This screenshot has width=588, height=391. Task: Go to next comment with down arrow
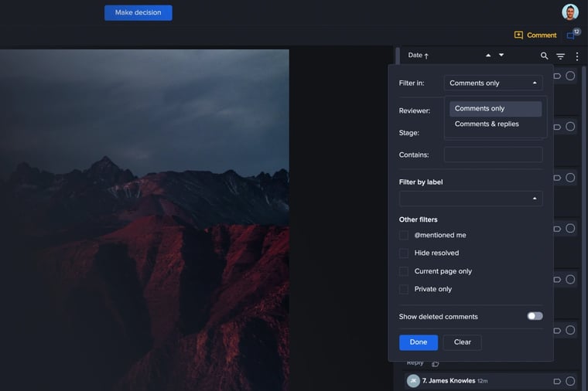[x=501, y=56]
